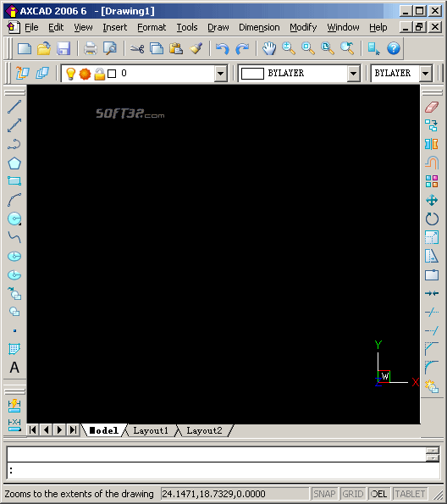Select the Line drawing tool
Viewport: 447px width, 504px height.
tap(14, 107)
